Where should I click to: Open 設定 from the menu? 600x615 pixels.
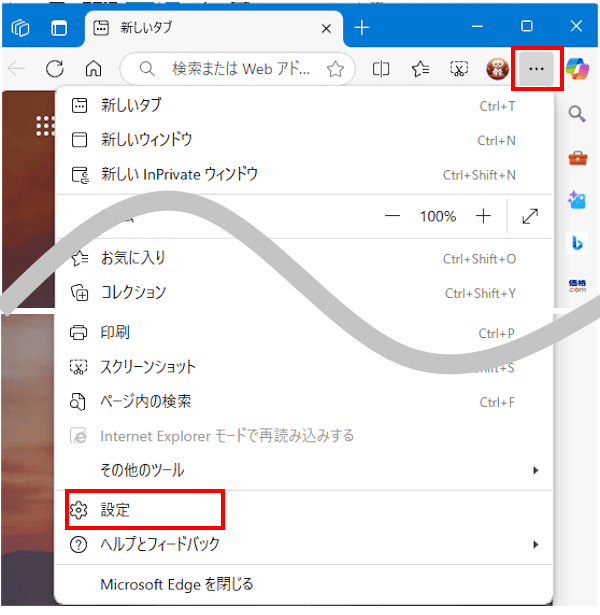[304, 510]
